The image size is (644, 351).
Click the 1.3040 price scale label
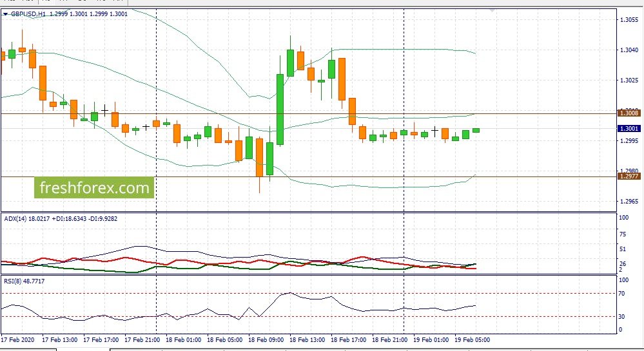tap(629, 50)
